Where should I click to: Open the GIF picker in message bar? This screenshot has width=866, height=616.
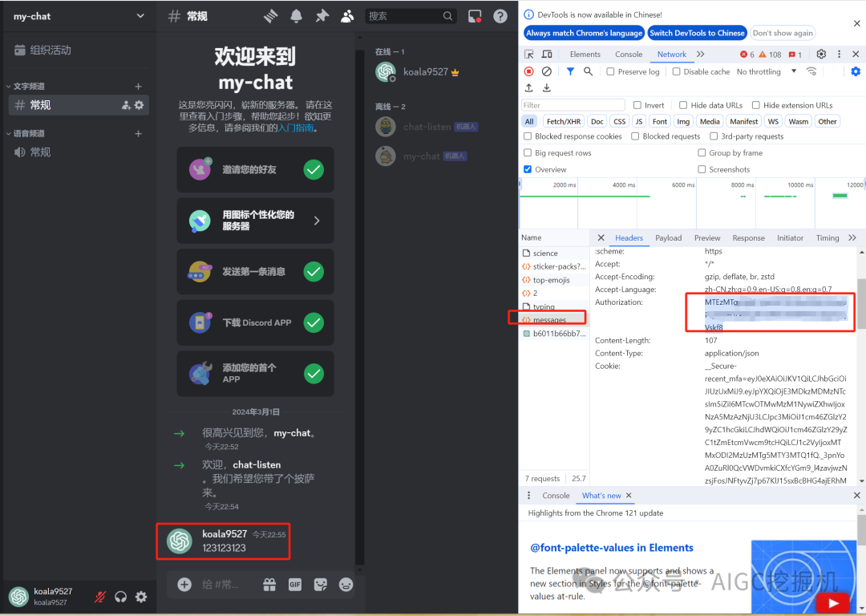[x=295, y=585]
